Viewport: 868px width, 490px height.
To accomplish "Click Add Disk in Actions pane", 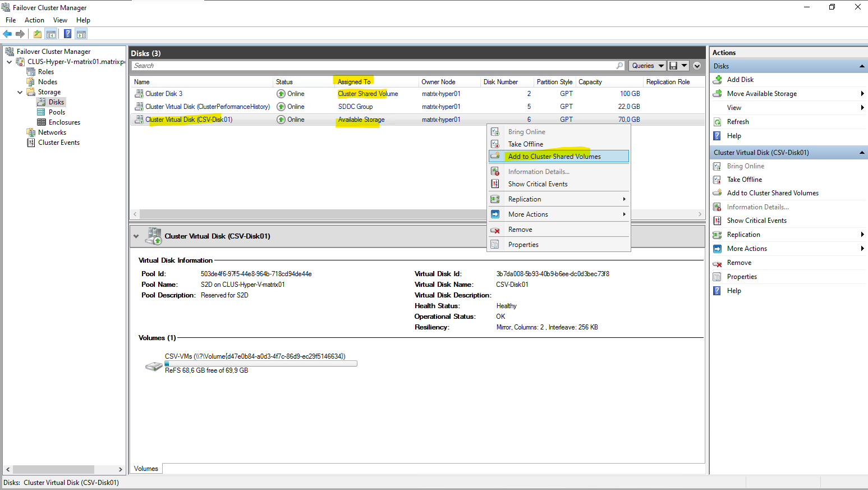I will tap(740, 80).
